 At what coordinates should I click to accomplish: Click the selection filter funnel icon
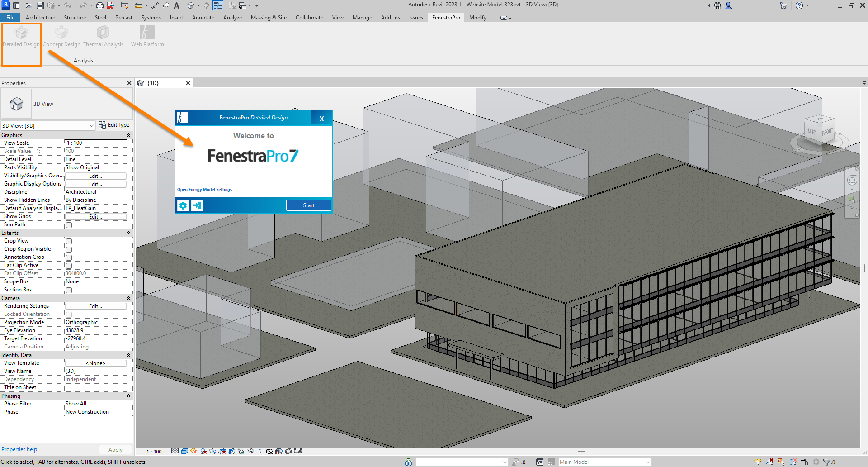pyautogui.click(x=827, y=462)
